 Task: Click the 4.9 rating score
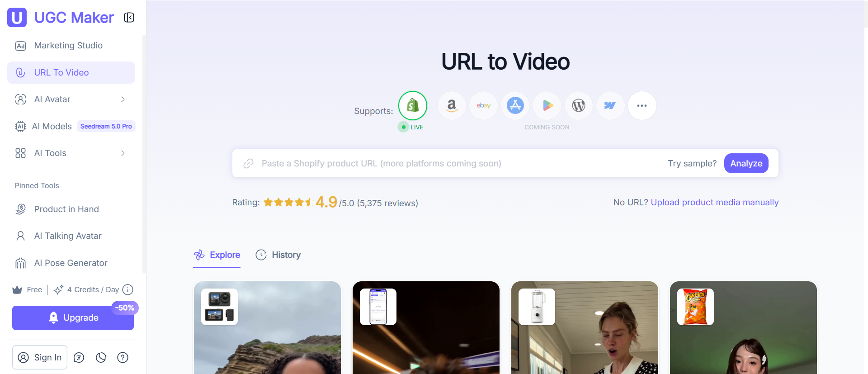[326, 202]
